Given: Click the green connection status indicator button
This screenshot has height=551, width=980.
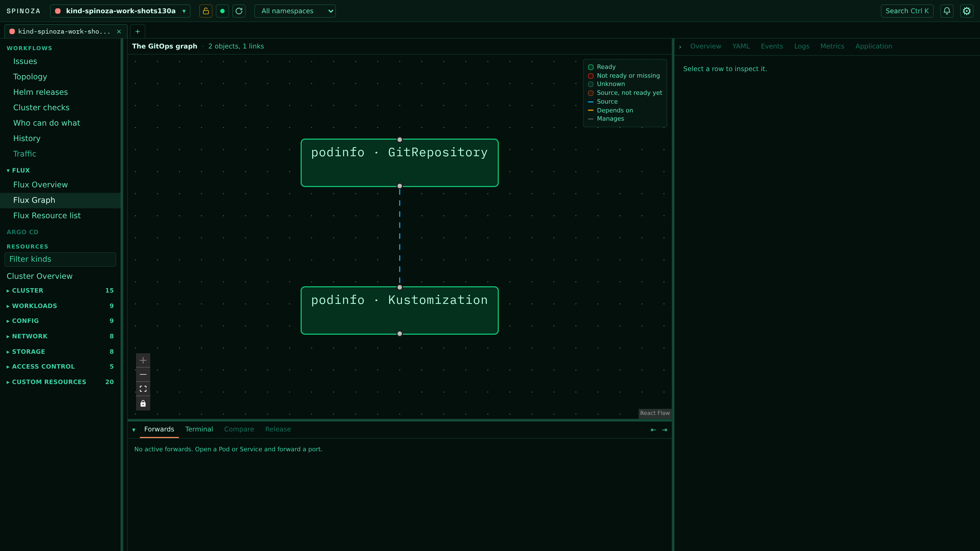Looking at the screenshot, I should (x=222, y=11).
